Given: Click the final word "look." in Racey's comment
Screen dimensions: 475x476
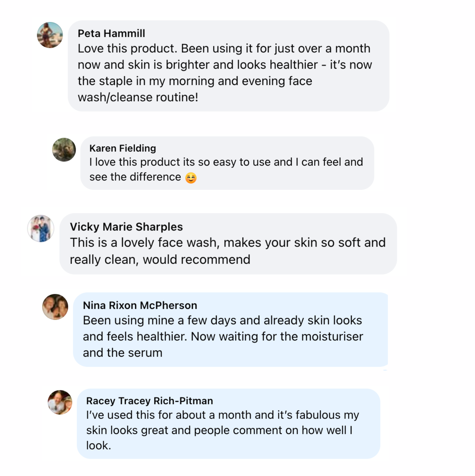Looking at the screenshot, I should click(x=99, y=446).
